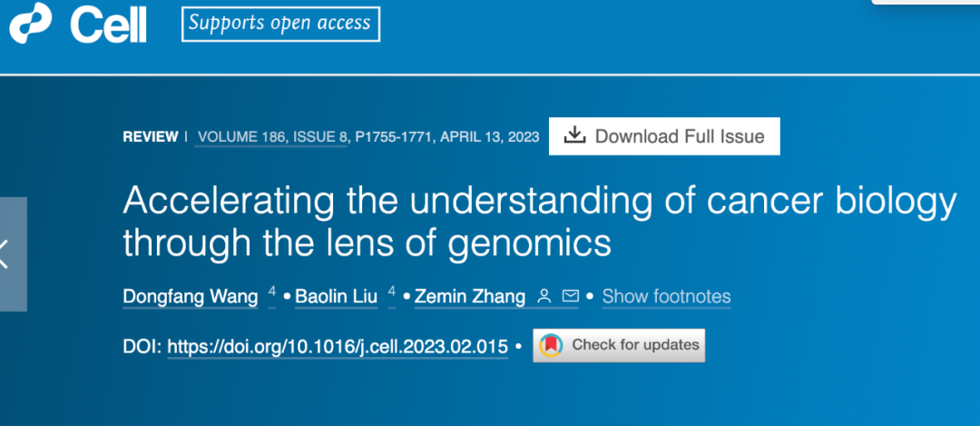Open the DOI link for the article
Viewport: 980px width, 426px height.
pos(338,346)
